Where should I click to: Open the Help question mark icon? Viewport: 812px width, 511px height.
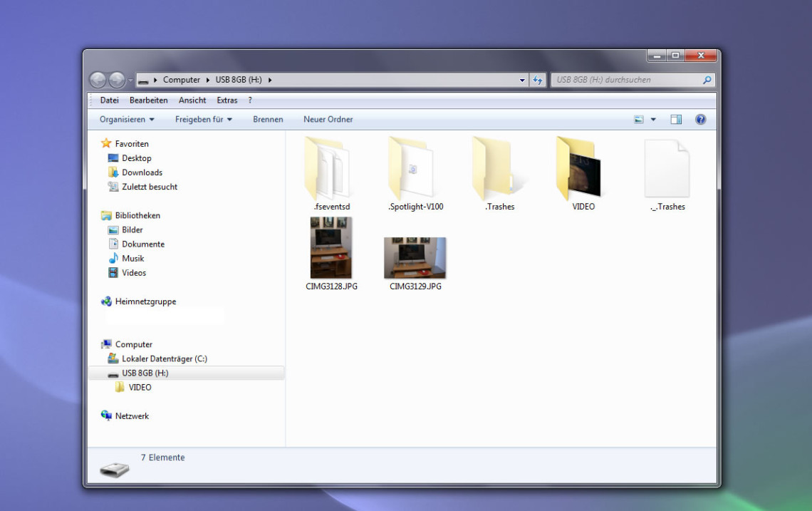tap(700, 120)
